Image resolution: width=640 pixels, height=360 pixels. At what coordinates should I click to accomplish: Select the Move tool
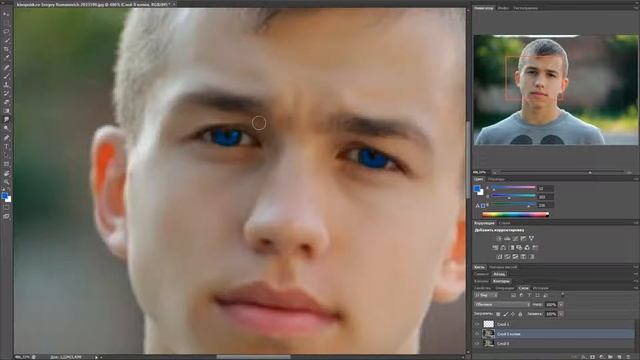(x=6, y=13)
